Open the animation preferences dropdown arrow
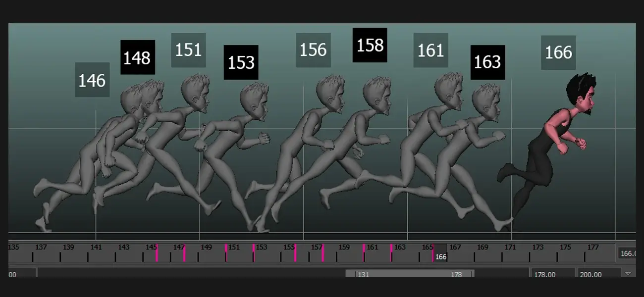The width and height of the screenshot is (644, 297). click(x=628, y=274)
